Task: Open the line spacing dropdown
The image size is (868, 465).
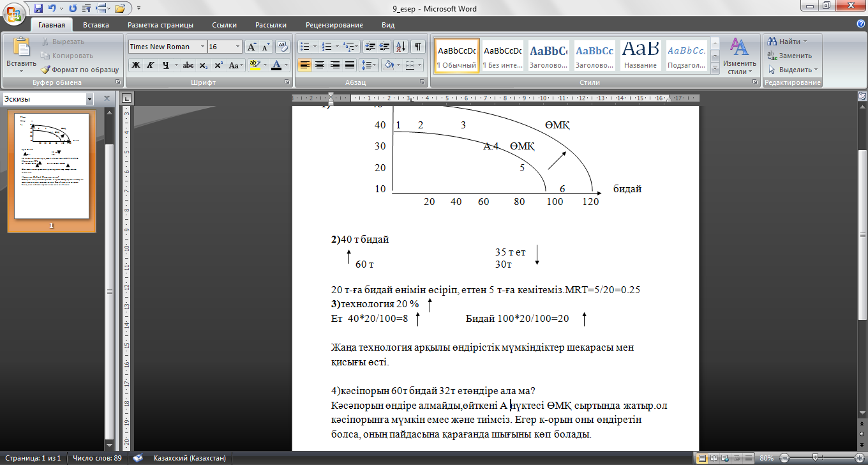Action: (x=369, y=65)
